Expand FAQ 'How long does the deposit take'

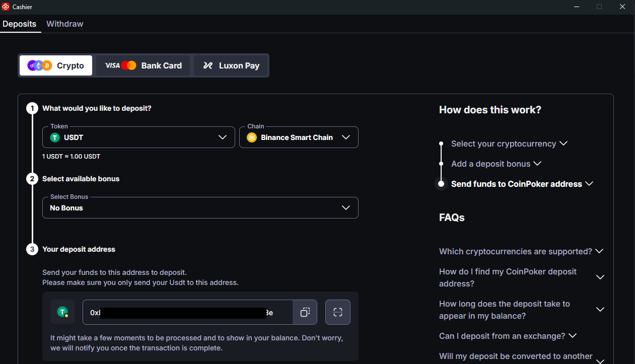[521, 310]
